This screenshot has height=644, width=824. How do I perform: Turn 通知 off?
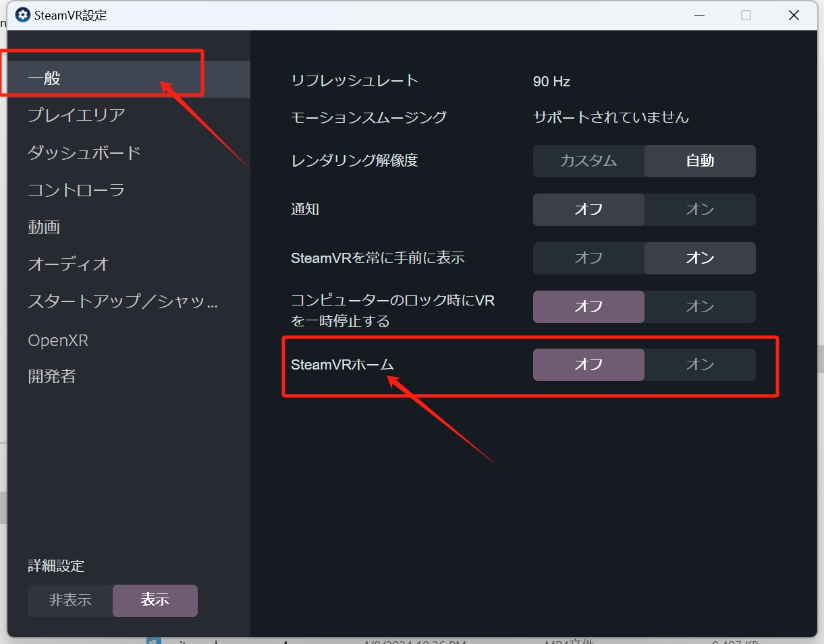tap(588, 210)
